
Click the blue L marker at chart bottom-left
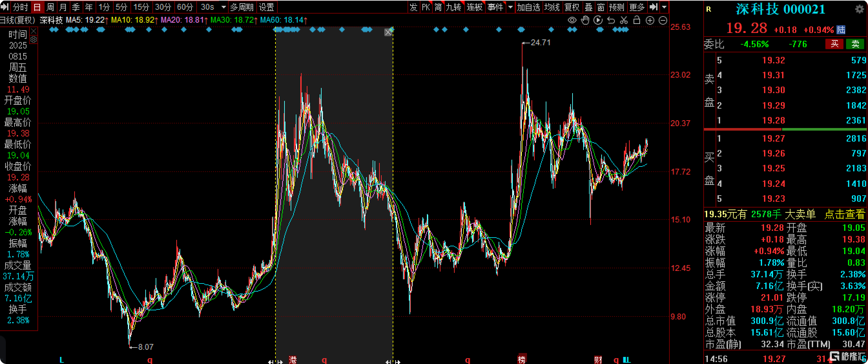pos(61,360)
